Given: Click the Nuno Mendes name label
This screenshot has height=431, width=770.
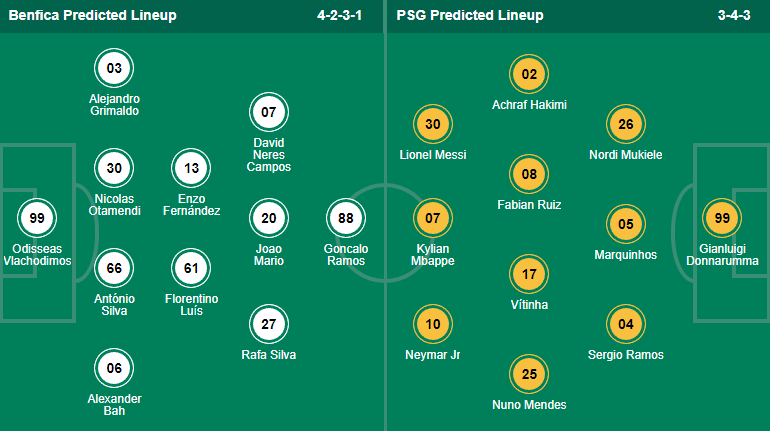Looking at the screenshot, I should (530, 404).
